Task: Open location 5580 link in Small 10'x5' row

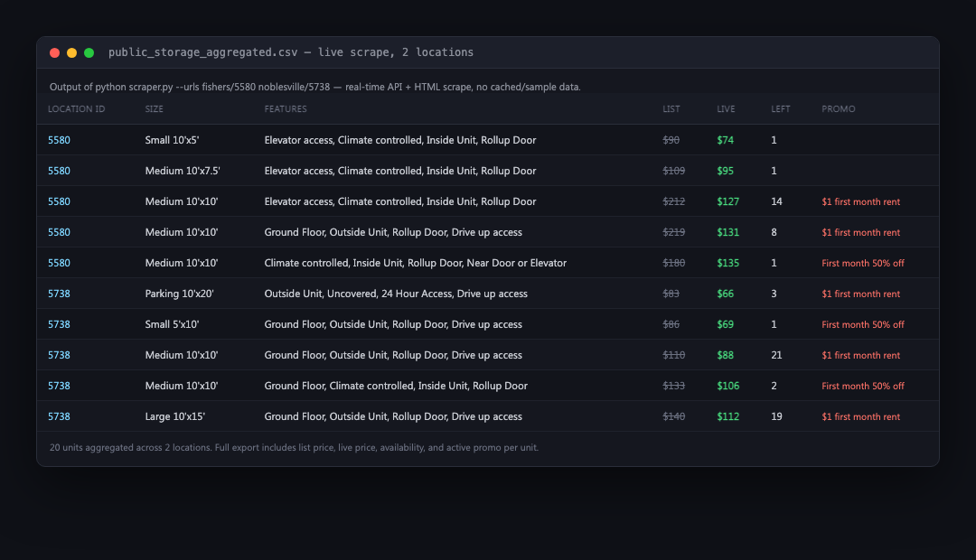Action: point(59,140)
